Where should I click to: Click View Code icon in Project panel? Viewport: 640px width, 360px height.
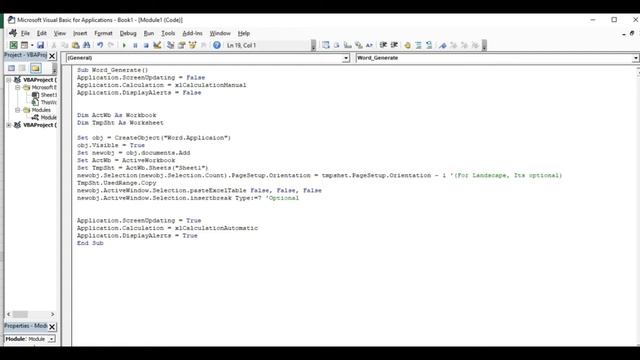click(11, 68)
